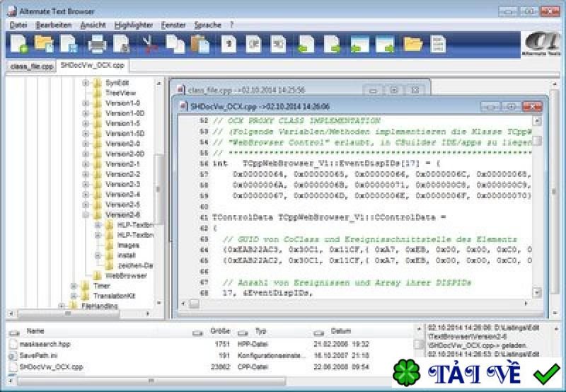Click the plain yellow folder toolbar icon
This screenshot has width=566, height=392.
413,44
